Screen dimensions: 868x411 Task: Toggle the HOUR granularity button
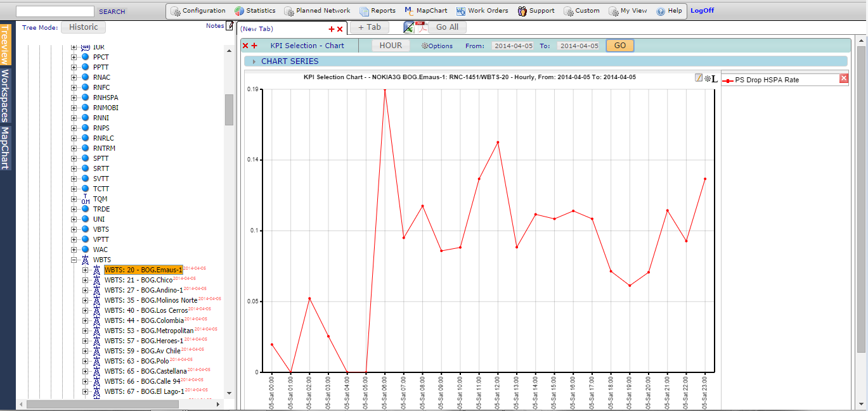click(391, 46)
